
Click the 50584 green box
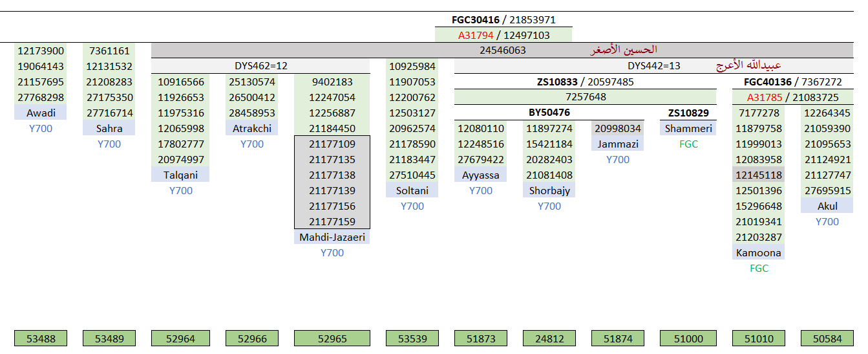pyautogui.click(x=827, y=338)
